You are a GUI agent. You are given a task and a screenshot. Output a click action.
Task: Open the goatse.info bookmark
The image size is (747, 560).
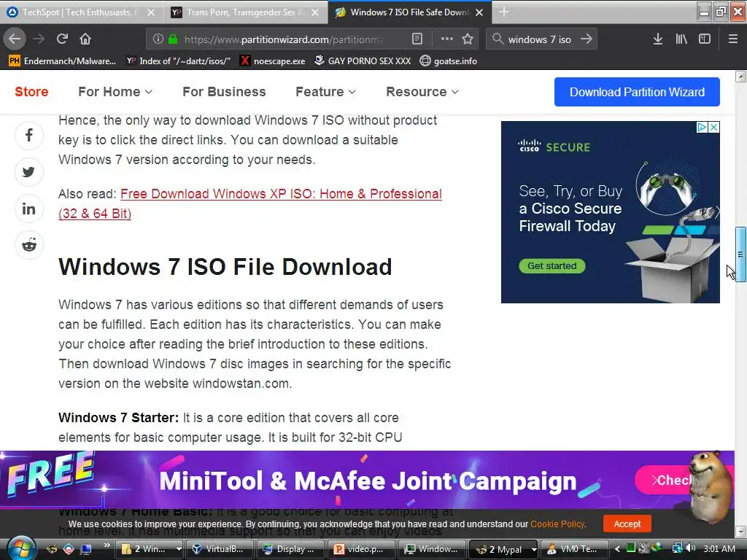tap(449, 61)
